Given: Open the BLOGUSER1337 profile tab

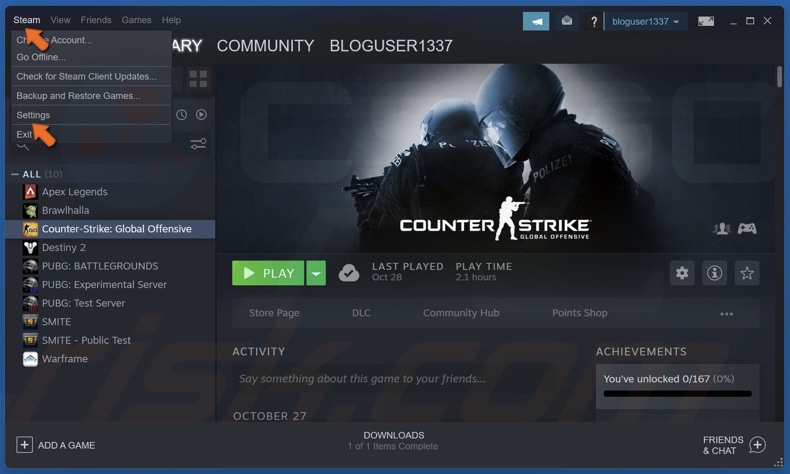Looking at the screenshot, I should [391, 46].
